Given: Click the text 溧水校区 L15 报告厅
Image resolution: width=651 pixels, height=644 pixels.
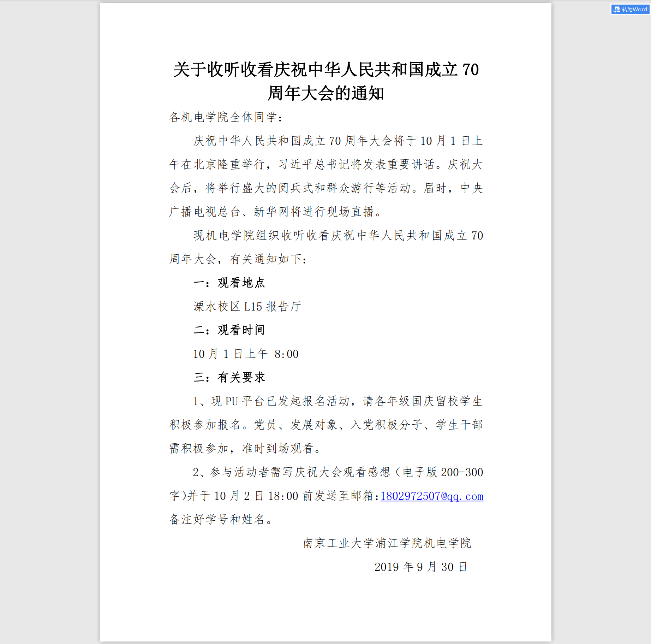Looking at the screenshot, I should [247, 306].
